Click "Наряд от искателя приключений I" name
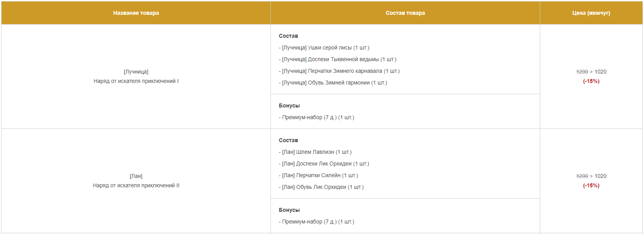The height and width of the screenshot is (234, 644). 136,81
